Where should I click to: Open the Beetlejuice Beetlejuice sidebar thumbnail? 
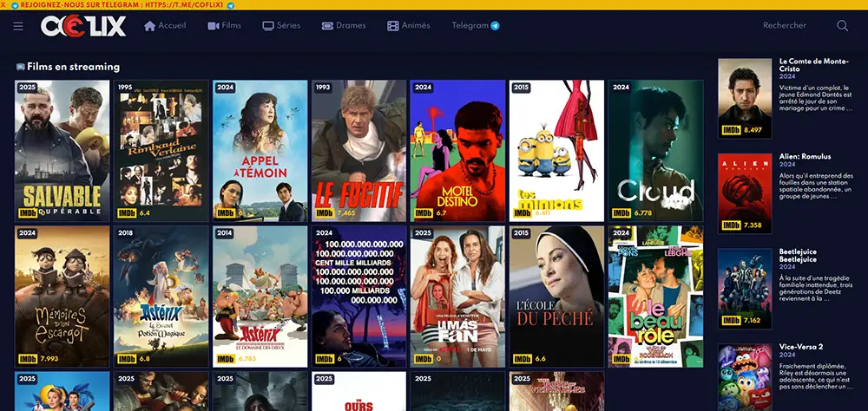click(745, 289)
